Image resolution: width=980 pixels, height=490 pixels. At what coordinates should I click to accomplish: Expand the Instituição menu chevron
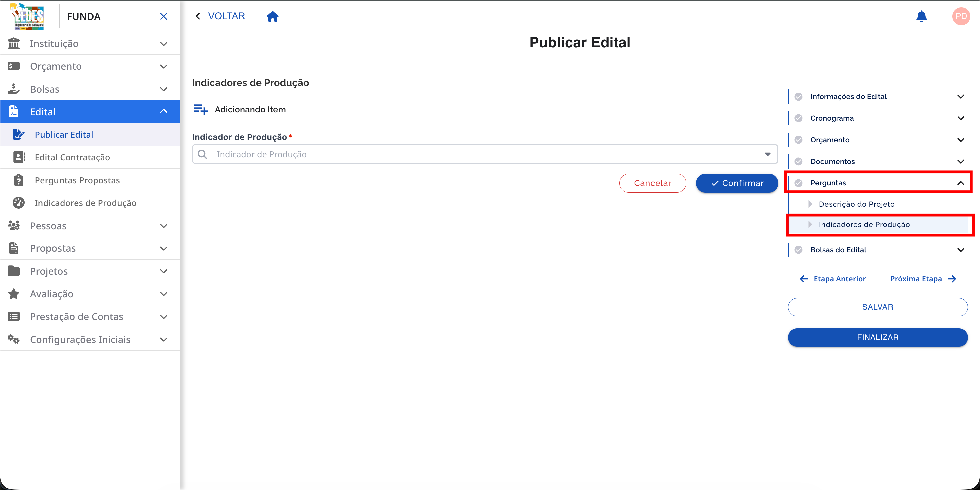164,44
